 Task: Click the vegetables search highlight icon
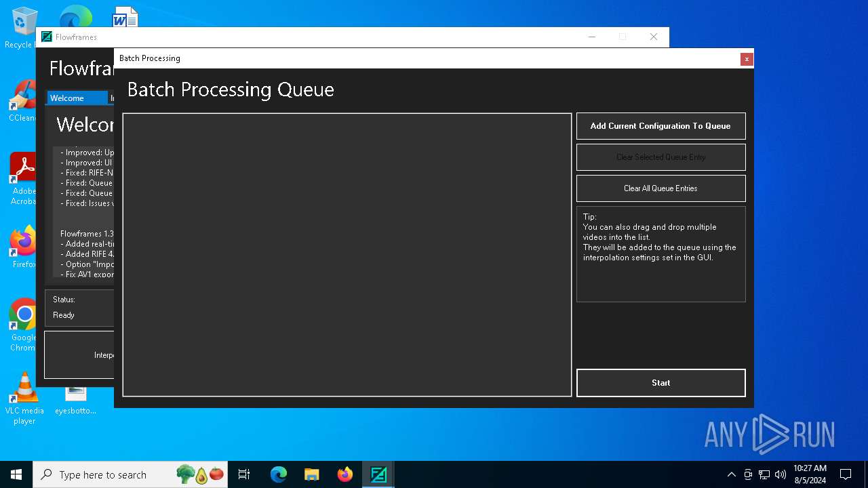pyautogui.click(x=200, y=474)
